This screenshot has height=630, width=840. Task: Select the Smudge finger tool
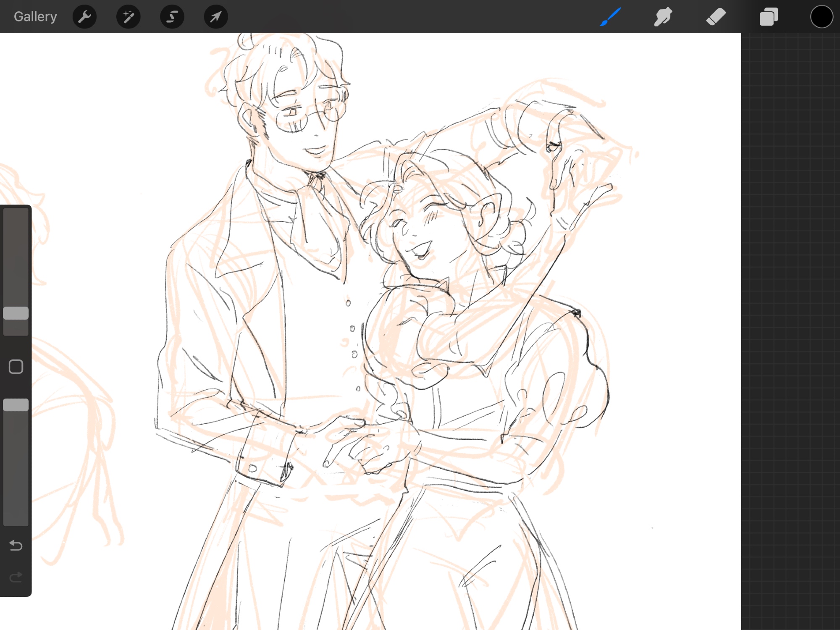click(x=663, y=17)
